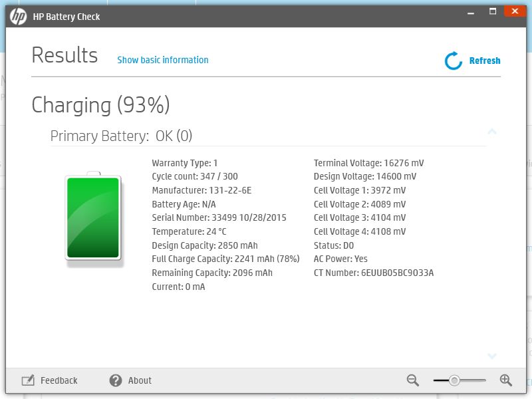
Task: Open the About text label
Action: coord(140,380)
